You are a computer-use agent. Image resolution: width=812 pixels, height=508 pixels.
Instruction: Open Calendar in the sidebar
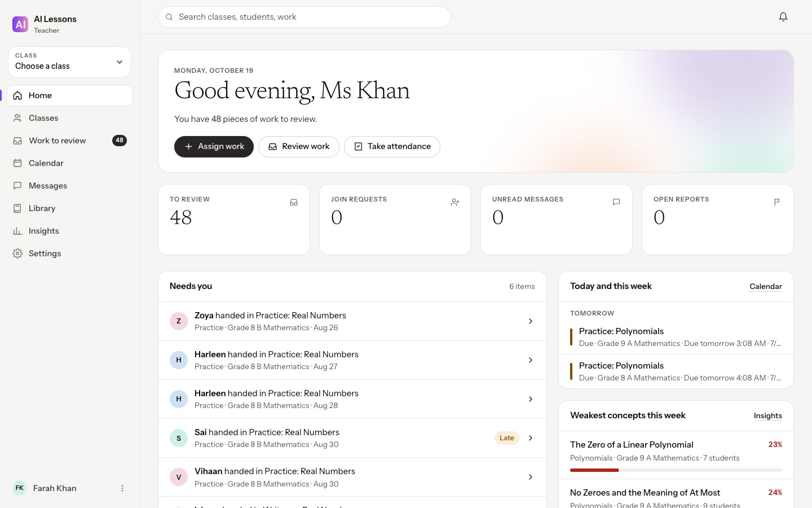(x=70, y=163)
